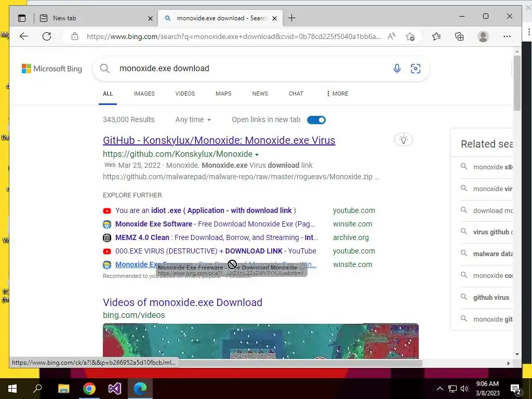Open Read aloud in address bar
The image size is (532, 399).
tap(392, 36)
